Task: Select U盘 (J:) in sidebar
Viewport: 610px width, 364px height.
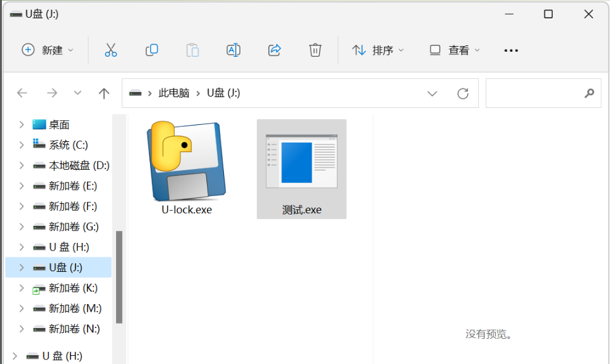Action: (x=59, y=267)
